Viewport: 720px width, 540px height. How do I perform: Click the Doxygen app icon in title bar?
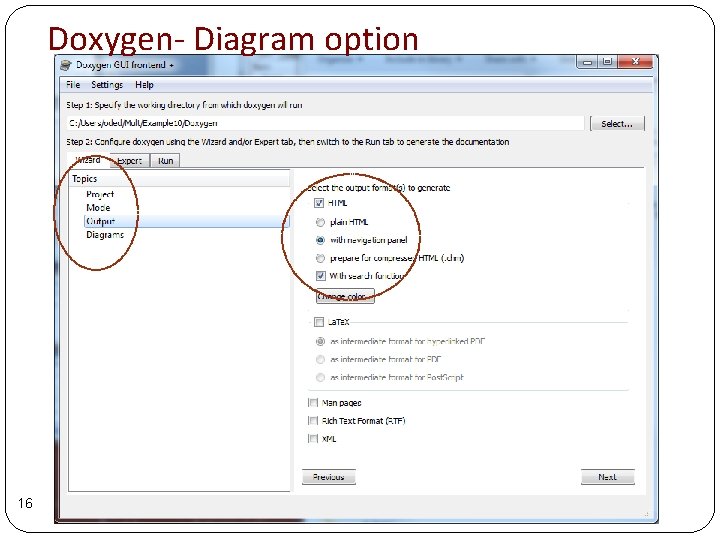click(66, 65)
